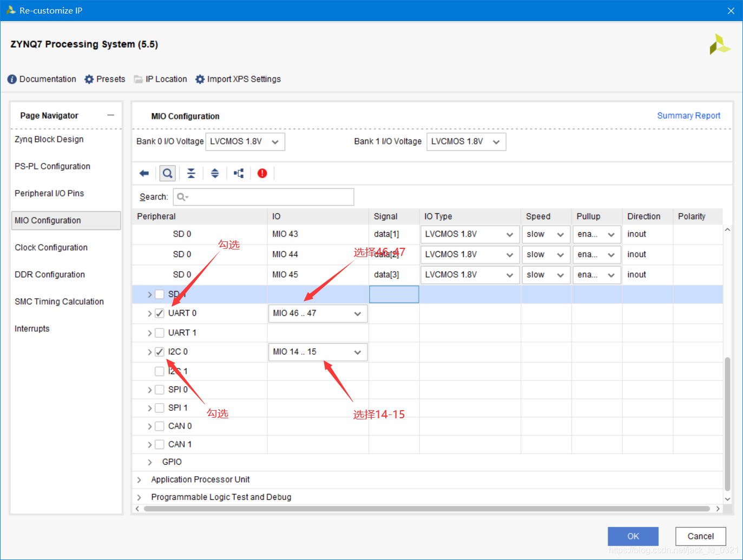Viewport: 743px width, 560px height.
Task: Uncheck the I2C 0 checkbox
Action: point(160,352)
